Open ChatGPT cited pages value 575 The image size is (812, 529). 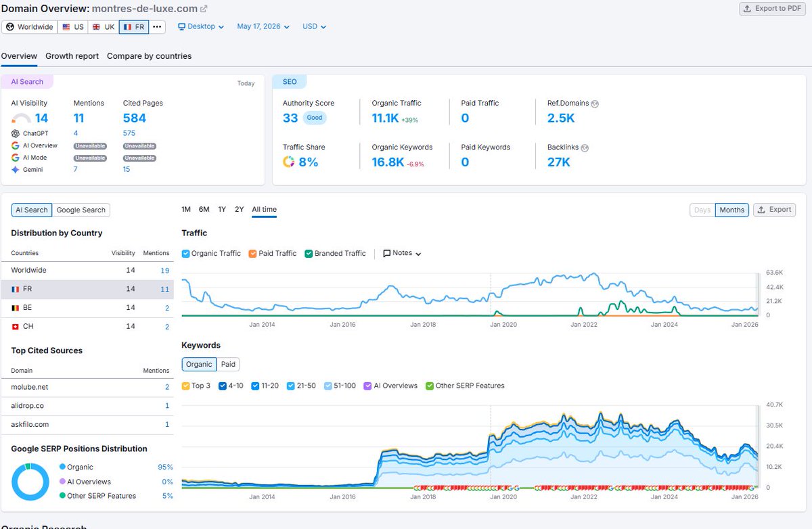(x=129, y=133)
